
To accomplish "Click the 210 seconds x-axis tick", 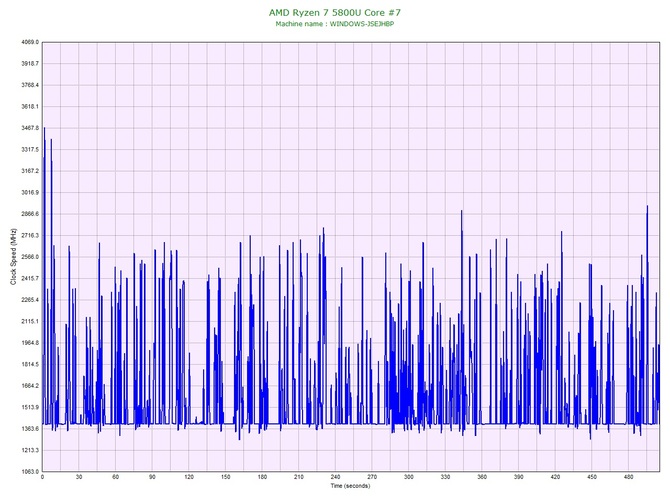I will (299, 477).
